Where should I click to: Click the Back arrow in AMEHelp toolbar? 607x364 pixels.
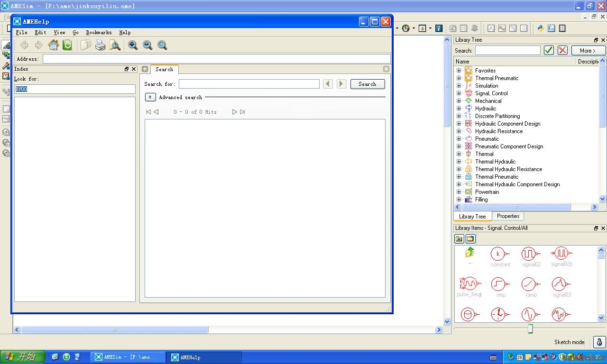[24, 45]
